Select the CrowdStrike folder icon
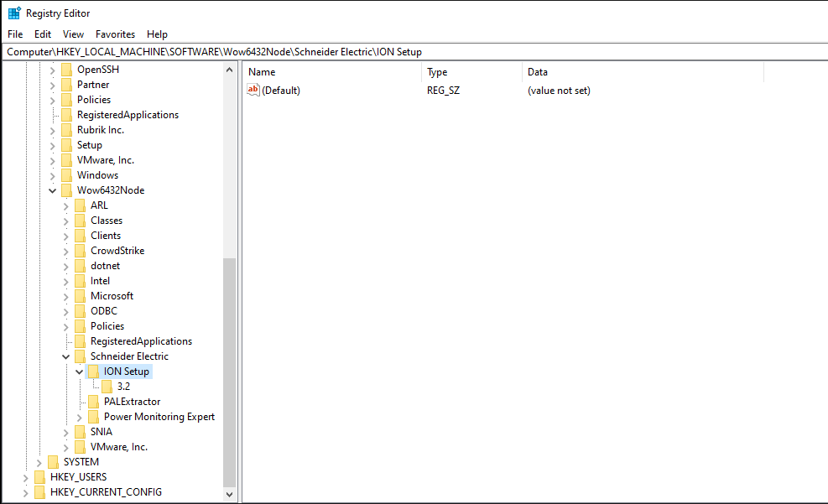The image size is (828, 504). click(x=81, y=251)
